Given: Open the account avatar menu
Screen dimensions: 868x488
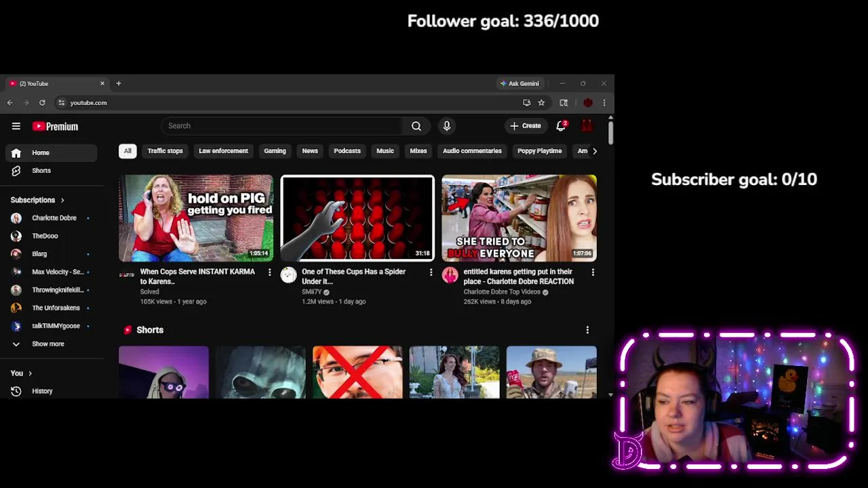Looking at the screenshot, I should [x=587, y=126].
